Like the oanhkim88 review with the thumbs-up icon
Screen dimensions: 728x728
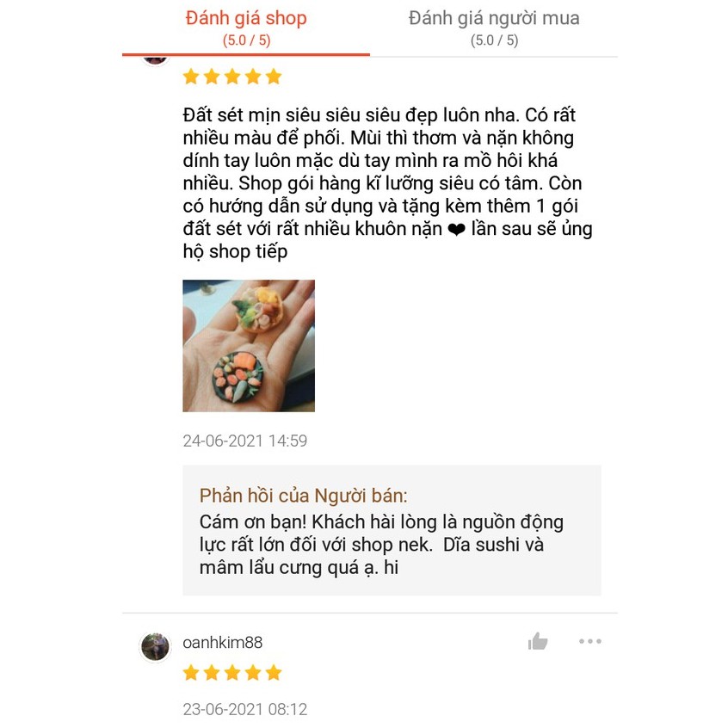[x=538, y=641]
